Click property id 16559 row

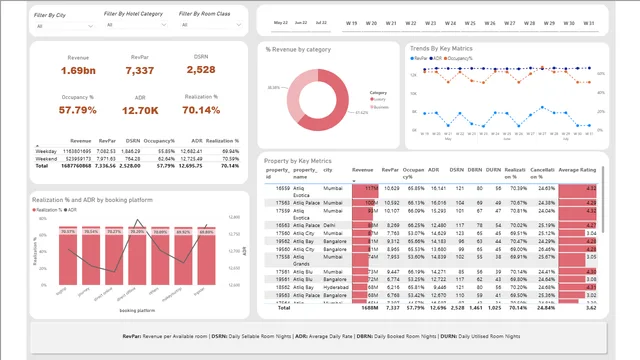[431, 191]
